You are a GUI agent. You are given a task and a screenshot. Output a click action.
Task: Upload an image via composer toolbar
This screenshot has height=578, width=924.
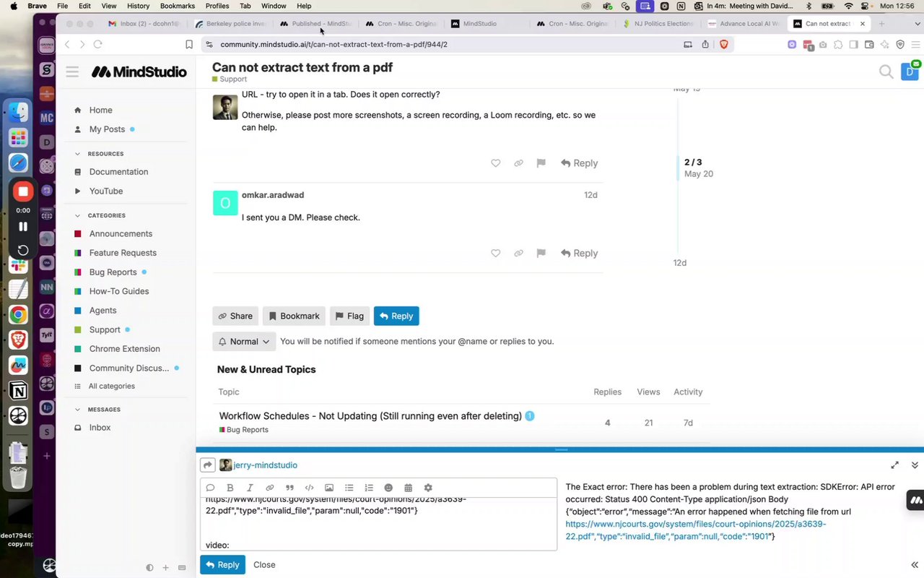329,488
